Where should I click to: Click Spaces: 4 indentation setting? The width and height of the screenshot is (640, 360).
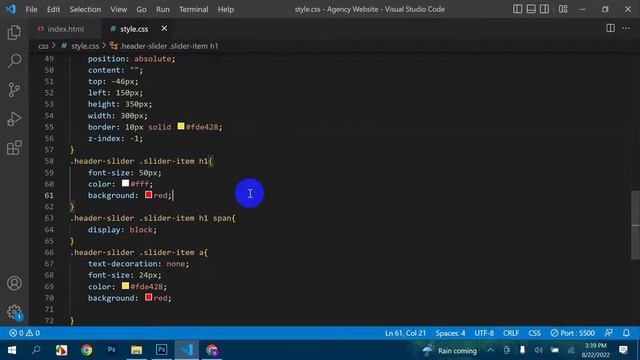click(x=450, y=333)
